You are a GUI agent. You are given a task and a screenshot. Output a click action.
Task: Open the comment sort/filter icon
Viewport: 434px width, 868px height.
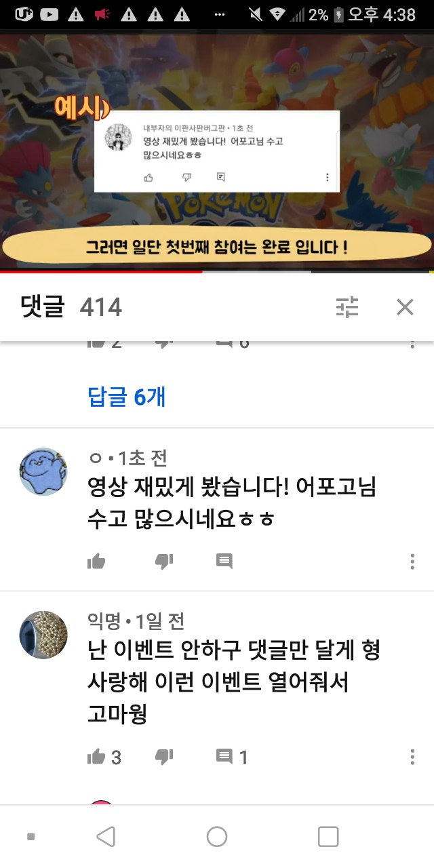tap(347, 308)
